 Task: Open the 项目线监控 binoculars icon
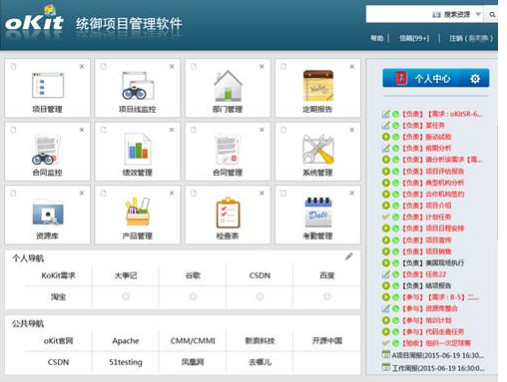point(138,86)
